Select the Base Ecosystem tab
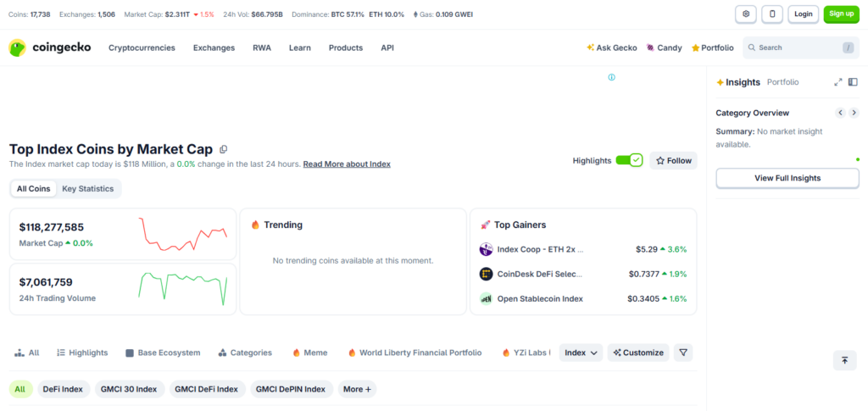Viewport: 868px width, 411px height. tap(163, 353)
